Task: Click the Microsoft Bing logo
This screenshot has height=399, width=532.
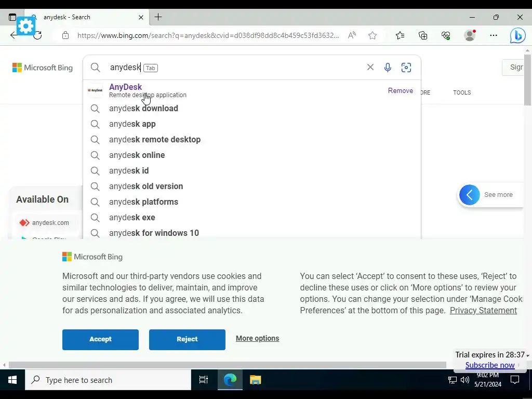Action: point(43,68)
